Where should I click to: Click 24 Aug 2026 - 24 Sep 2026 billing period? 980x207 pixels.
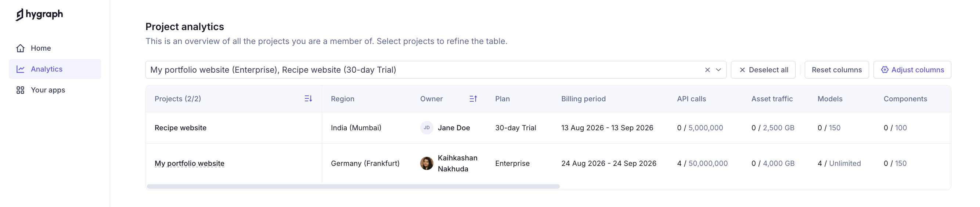tap(609, 163)
